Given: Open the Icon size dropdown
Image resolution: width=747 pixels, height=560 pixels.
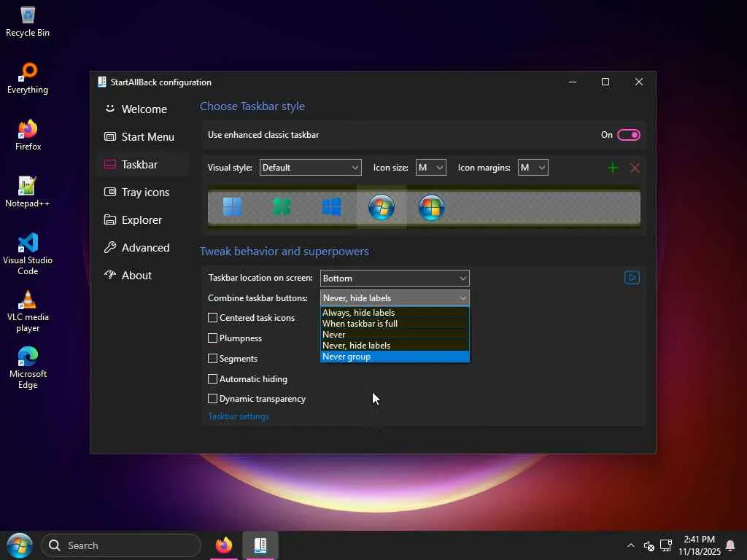Looking at the screenshot, I should [430, 168].
